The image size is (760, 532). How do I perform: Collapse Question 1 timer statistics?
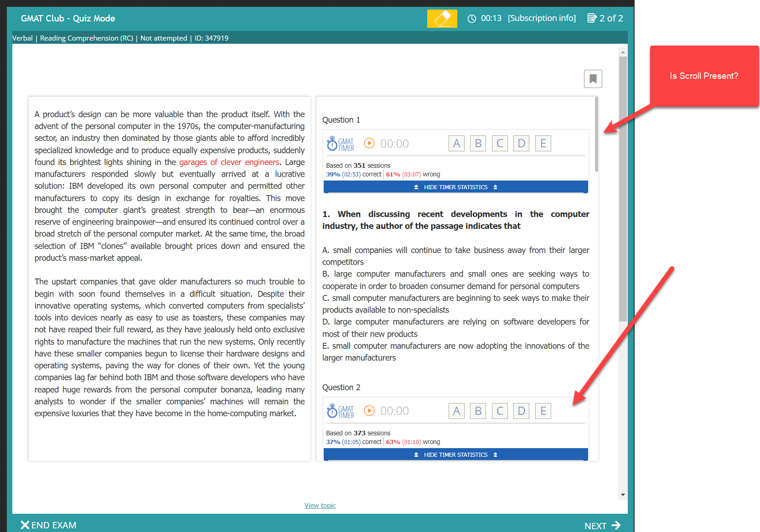(455, 187)
